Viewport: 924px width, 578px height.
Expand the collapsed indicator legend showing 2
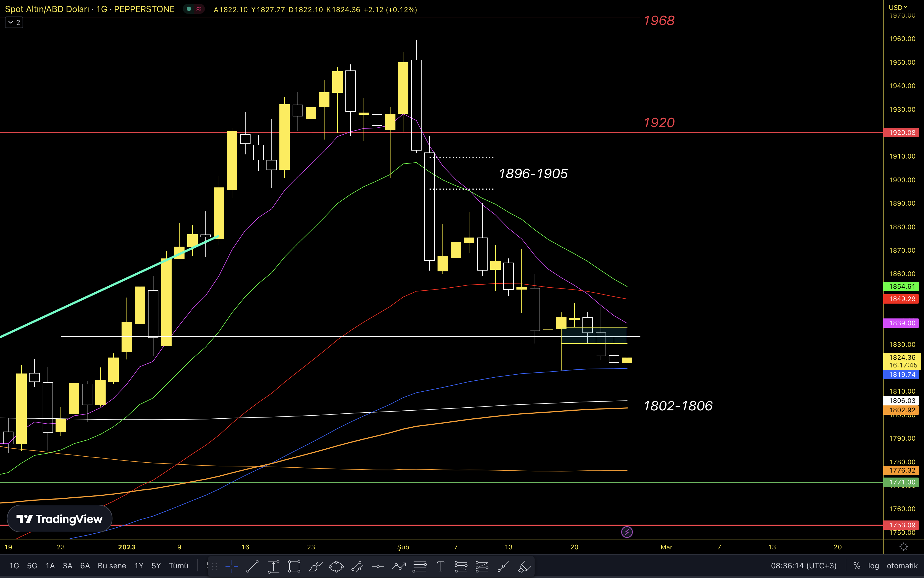click(14, 23)
